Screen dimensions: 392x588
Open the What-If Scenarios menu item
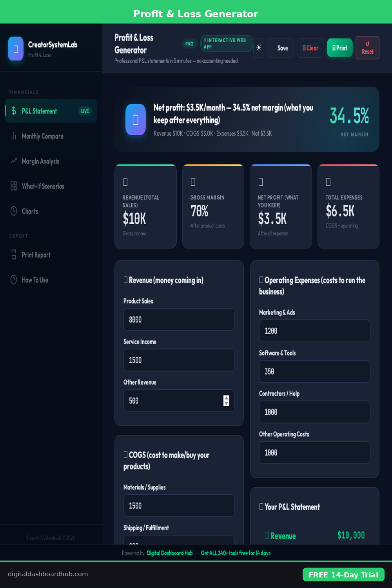point(43,186)
